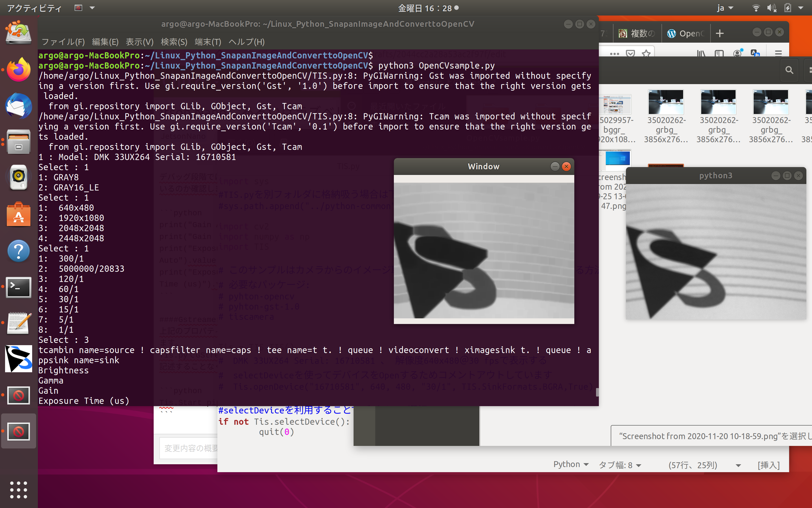Launch Rhythmbox speaker icon in dock

18,178
